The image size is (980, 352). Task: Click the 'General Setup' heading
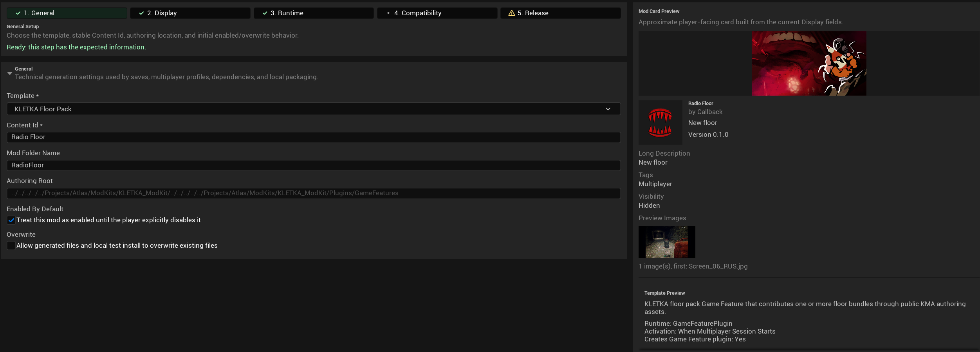(23, 27)
